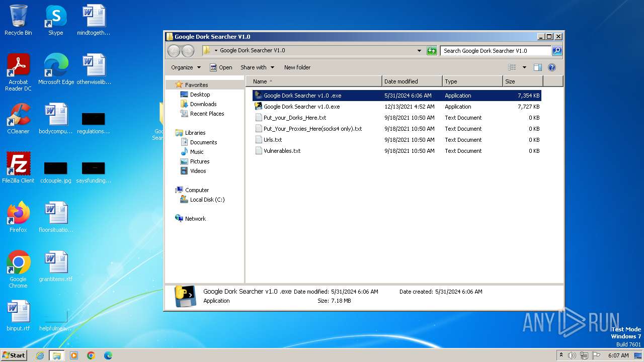644x362 pixels.
Task: Click the Change your view icon
Action: point(512,67)
